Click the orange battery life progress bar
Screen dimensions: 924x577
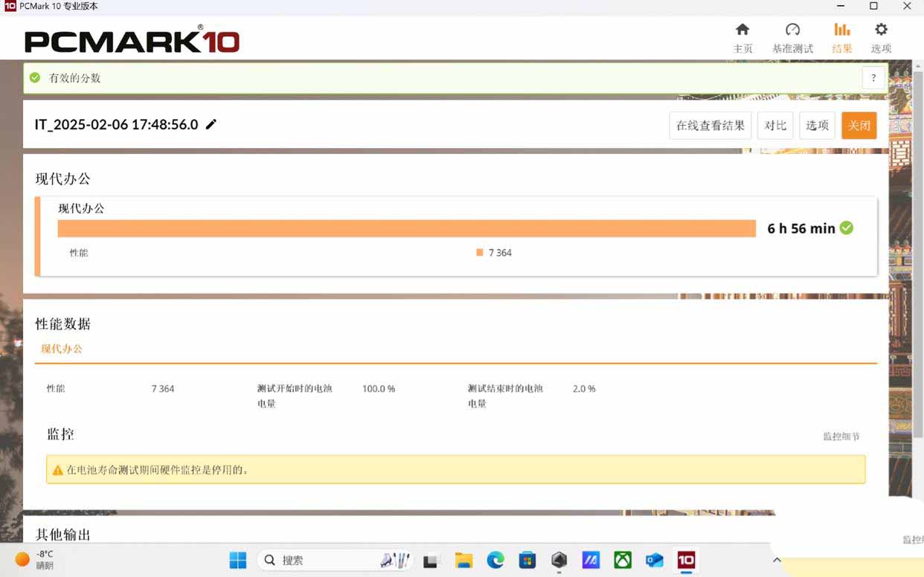(x=406, y=228)
